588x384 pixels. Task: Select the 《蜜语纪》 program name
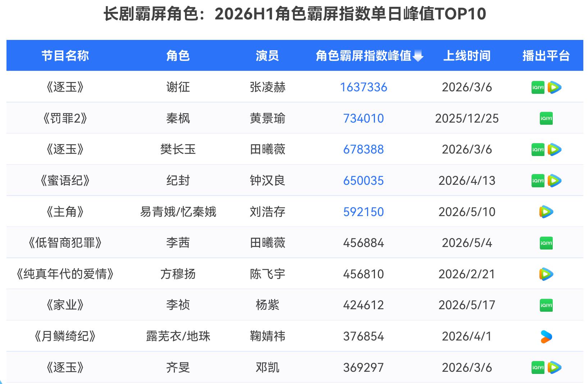coord(65,181)
